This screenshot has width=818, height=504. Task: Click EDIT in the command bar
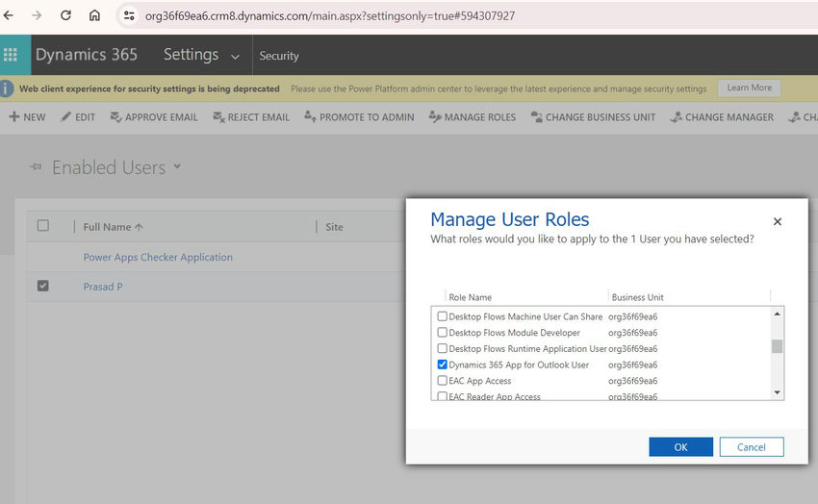[x=85, y=117]
